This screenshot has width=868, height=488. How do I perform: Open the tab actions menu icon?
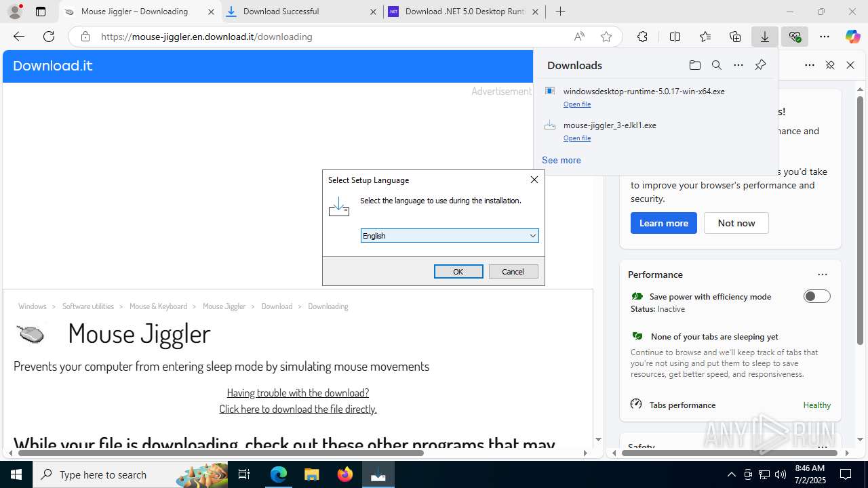[41, 12]
